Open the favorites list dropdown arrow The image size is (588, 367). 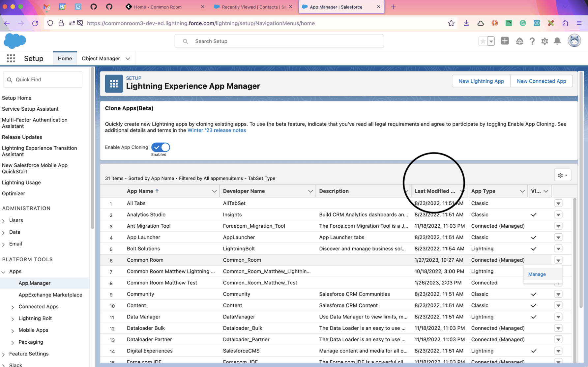tap(491, 41)
